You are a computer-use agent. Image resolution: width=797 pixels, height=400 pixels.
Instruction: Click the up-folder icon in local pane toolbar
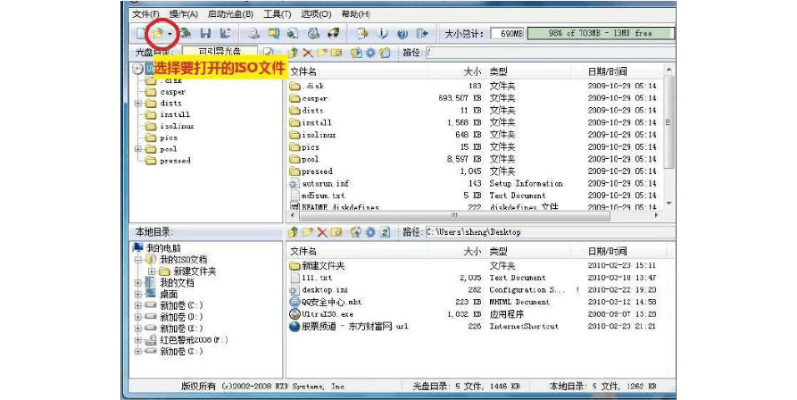293,232
